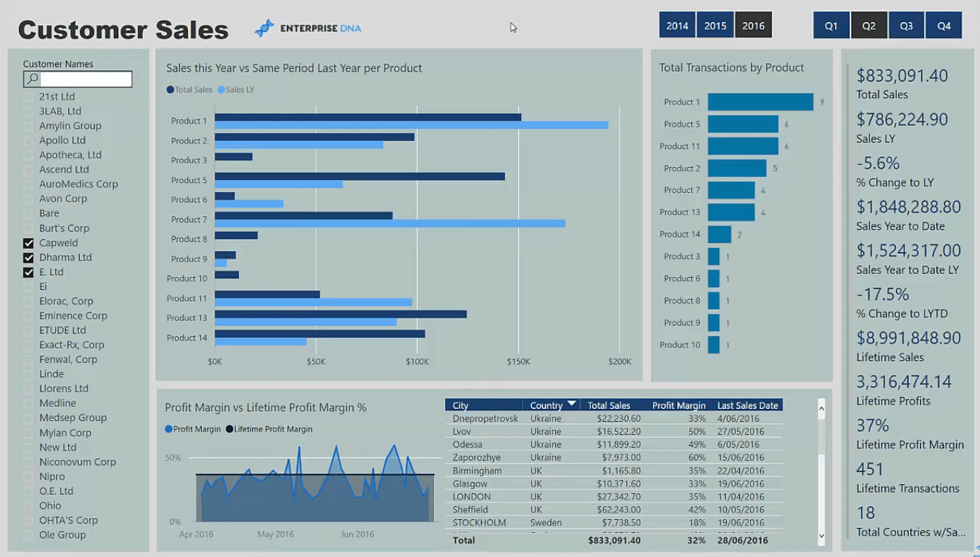Click the Lifetime Profit Margin legend dot
Screen dimensions: 980x557
pos(229,429)
